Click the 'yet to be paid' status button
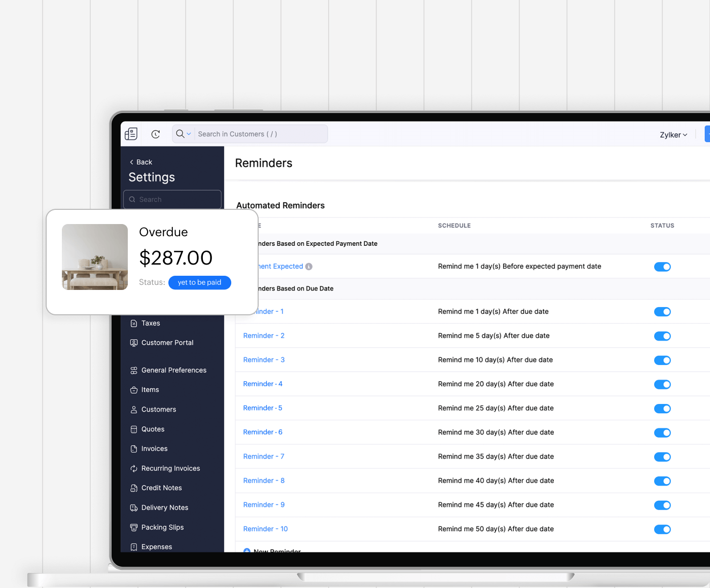Image resolution: width=710 pixels, height=588 pixels. [x=199, y=282]
